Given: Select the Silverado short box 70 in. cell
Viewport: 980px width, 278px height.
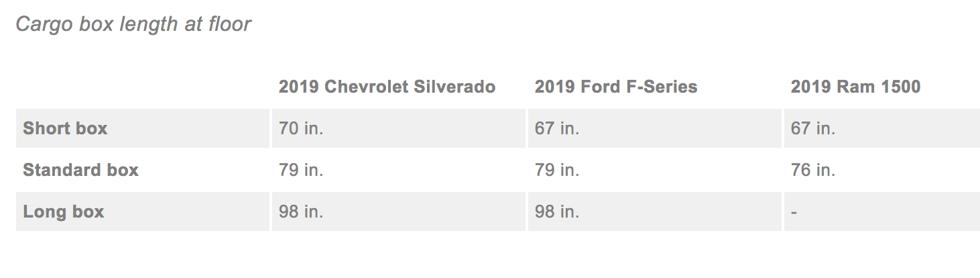Looking at the screenshot, I should 399,128.
